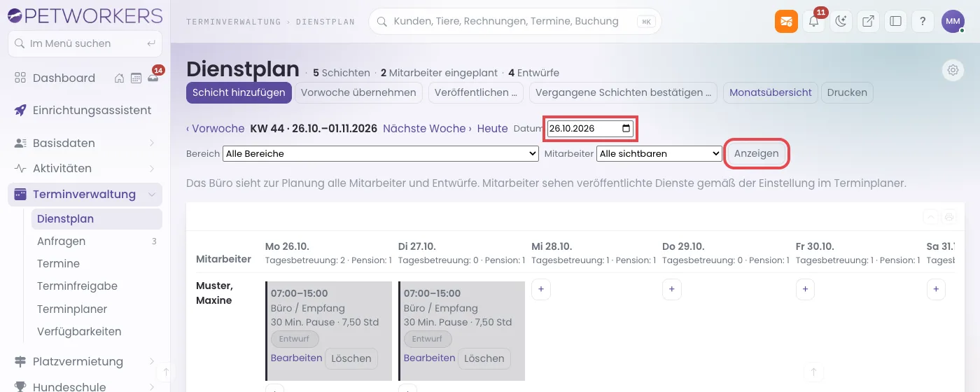The image size is (980, 392).
Task: Click the Dashboard grid icon
Action: point(20,78)
